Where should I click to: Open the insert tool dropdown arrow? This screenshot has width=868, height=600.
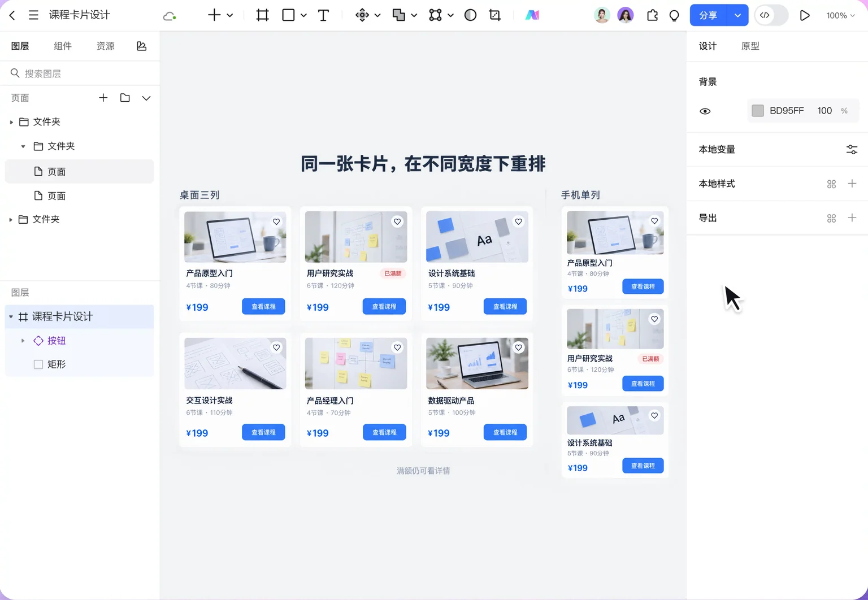point(230,16)
